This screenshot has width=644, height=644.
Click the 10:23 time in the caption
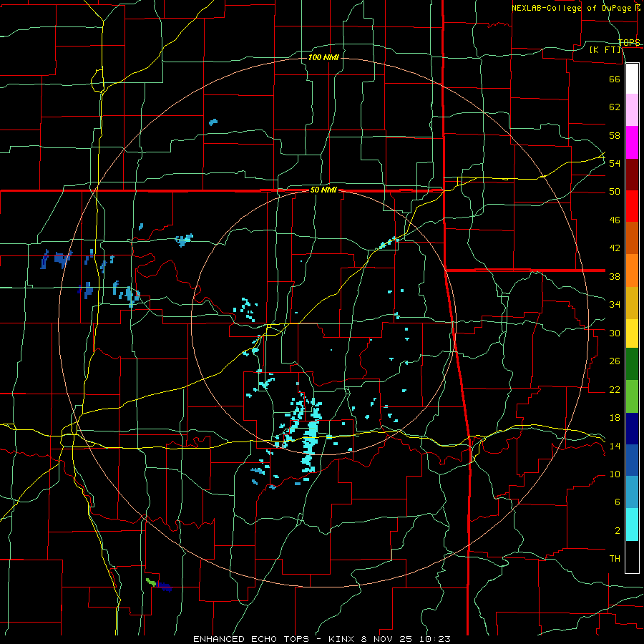tap(434, 639)
